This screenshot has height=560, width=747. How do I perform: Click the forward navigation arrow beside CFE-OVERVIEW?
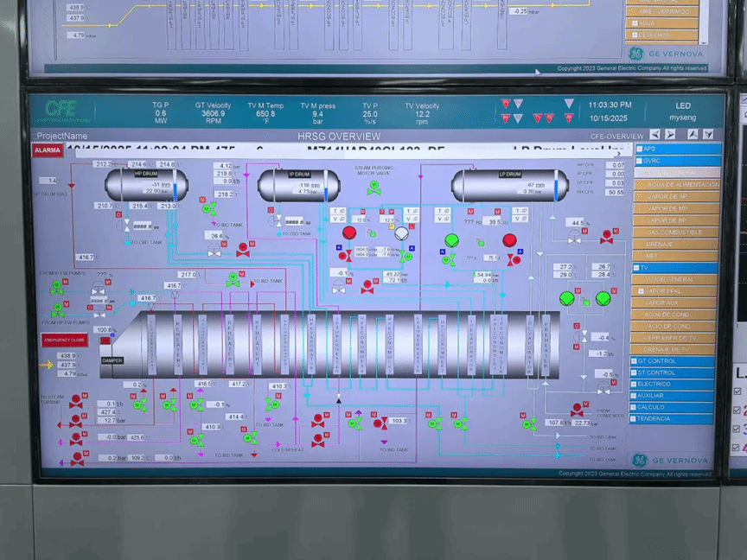(669, 135)
